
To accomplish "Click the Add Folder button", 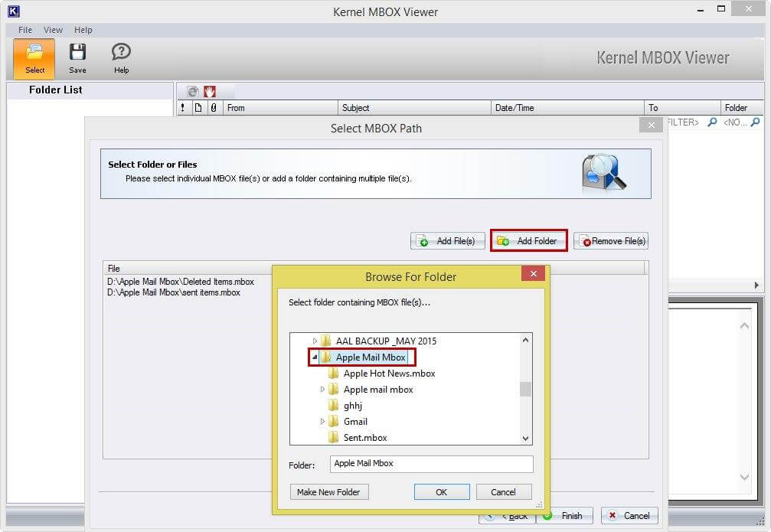I will pos(528,241).
